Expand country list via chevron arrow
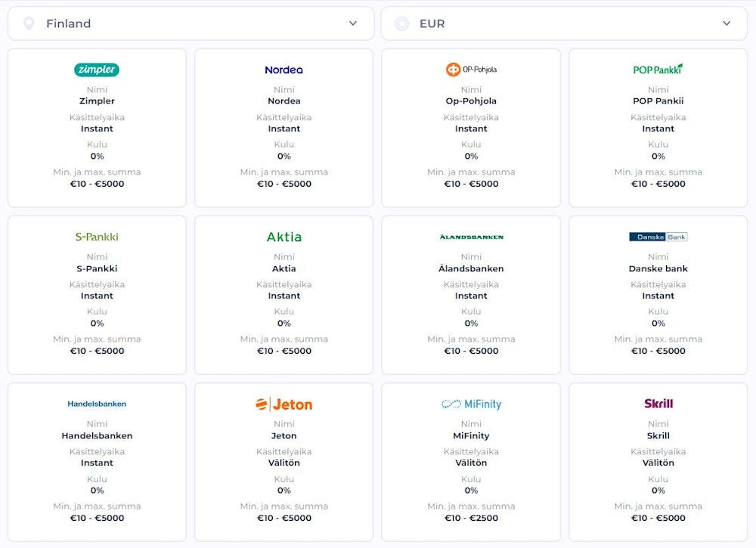Screen dimensions: 756x548 [x=353, y=23]
